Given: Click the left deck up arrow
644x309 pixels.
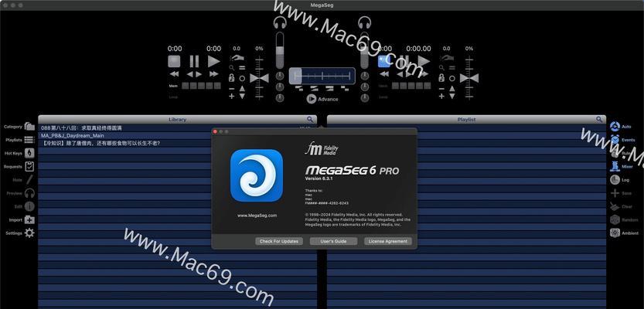Looking at the screenshot, I should pyautogui.click(x=242, y=88).
